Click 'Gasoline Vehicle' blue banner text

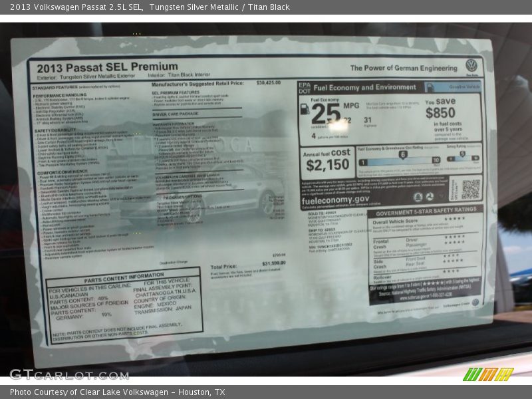[x=464, y=87]
